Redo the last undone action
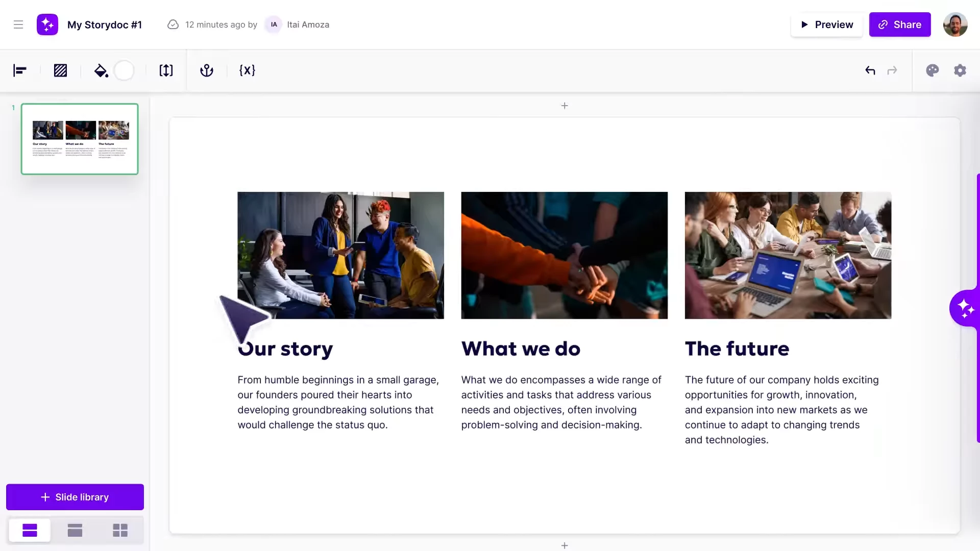 [x=892, y=70]
